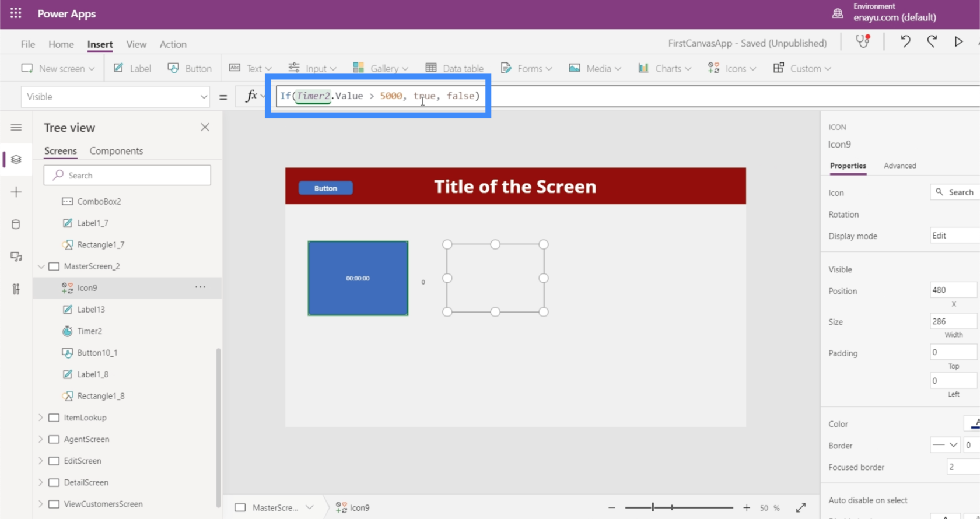
Task: Open the Action tab
Action: (x=173, y=44)
